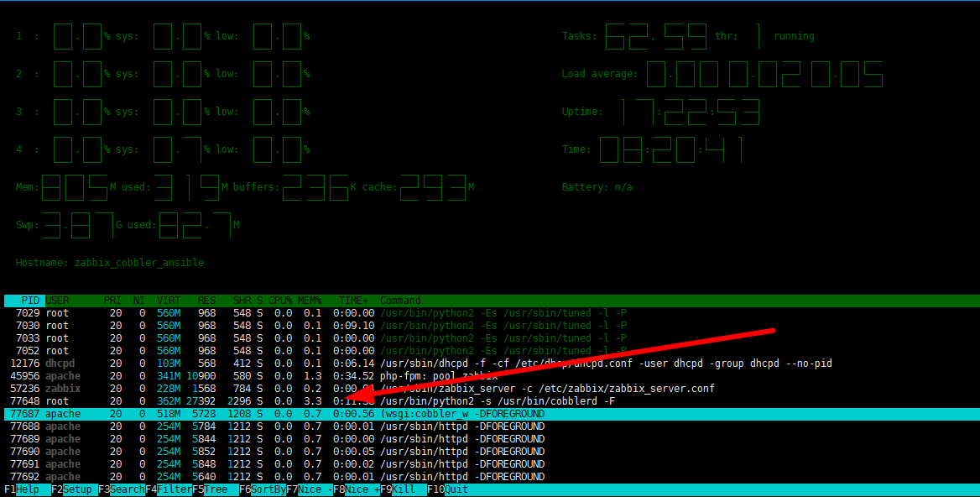
Task: Click the Mem meter label
Action: 28,187
